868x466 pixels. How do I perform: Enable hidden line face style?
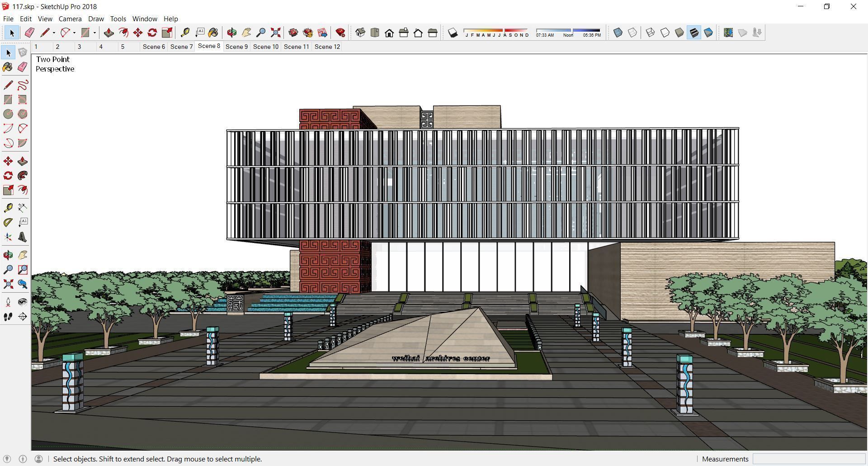(x=665, y=33)
